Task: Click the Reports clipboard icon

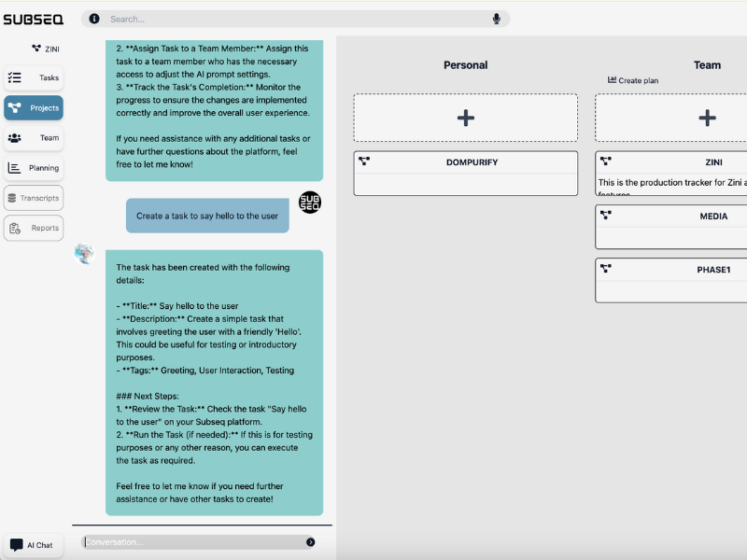Action: point(15,228)
